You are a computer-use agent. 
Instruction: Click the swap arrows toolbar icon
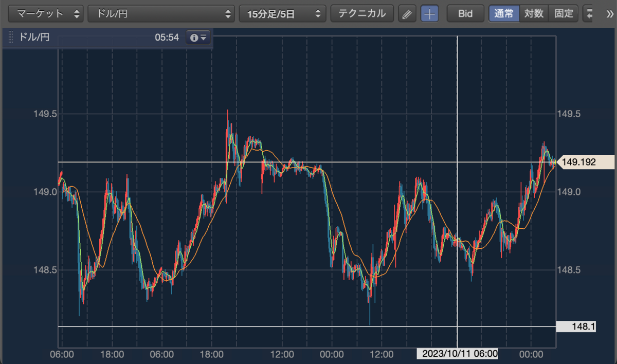pos(589,14)
